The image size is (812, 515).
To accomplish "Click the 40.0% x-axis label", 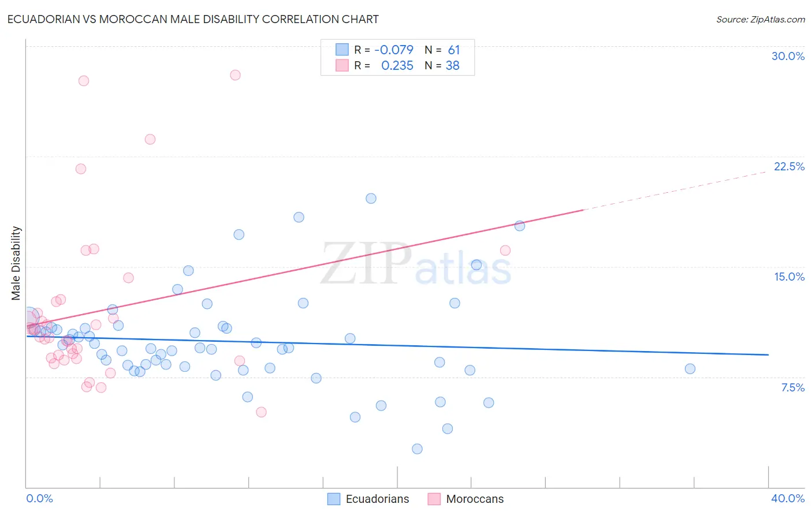I will coord(788,498).
